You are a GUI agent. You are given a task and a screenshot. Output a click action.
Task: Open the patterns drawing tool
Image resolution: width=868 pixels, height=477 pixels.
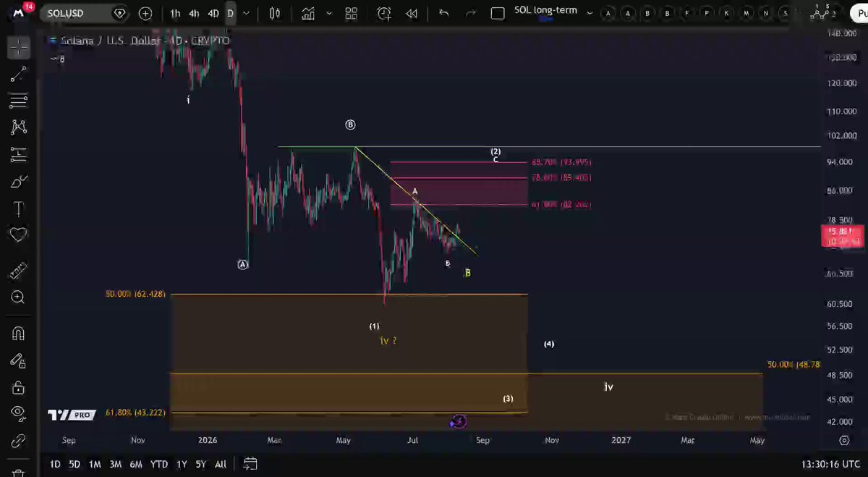click(19, 127)
